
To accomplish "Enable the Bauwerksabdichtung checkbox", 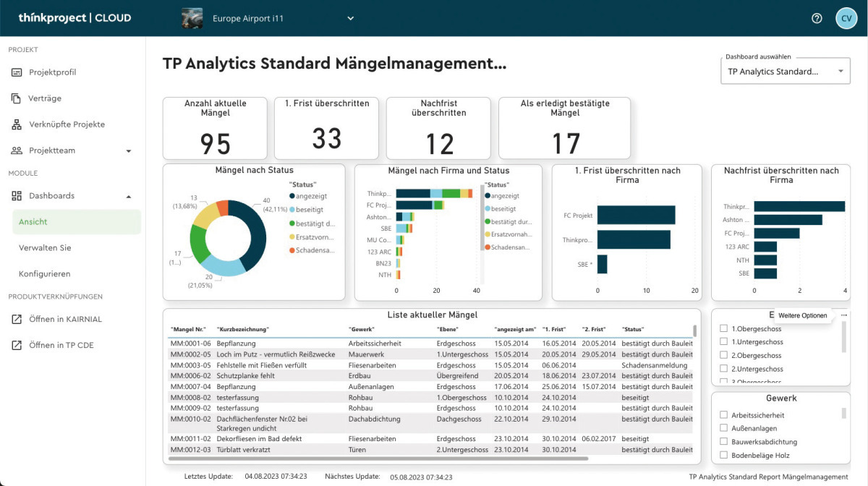I will pos(724,442).
